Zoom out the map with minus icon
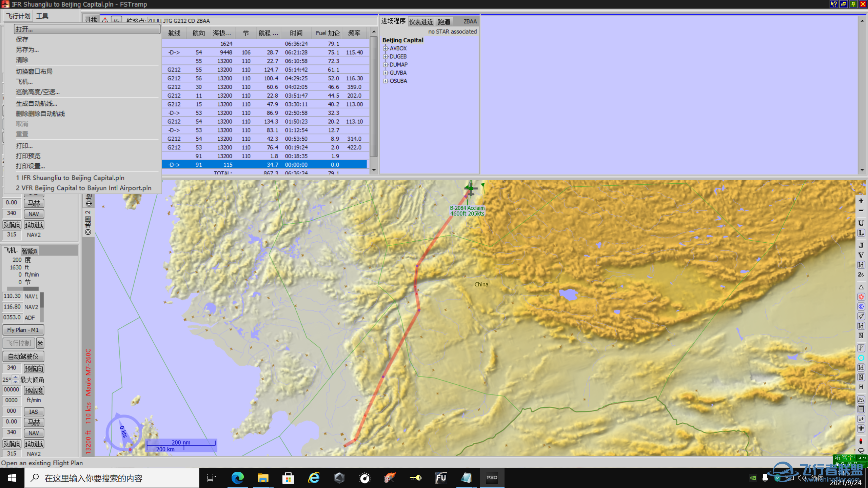This screenshot has height=488, width=868. point(861,211)
